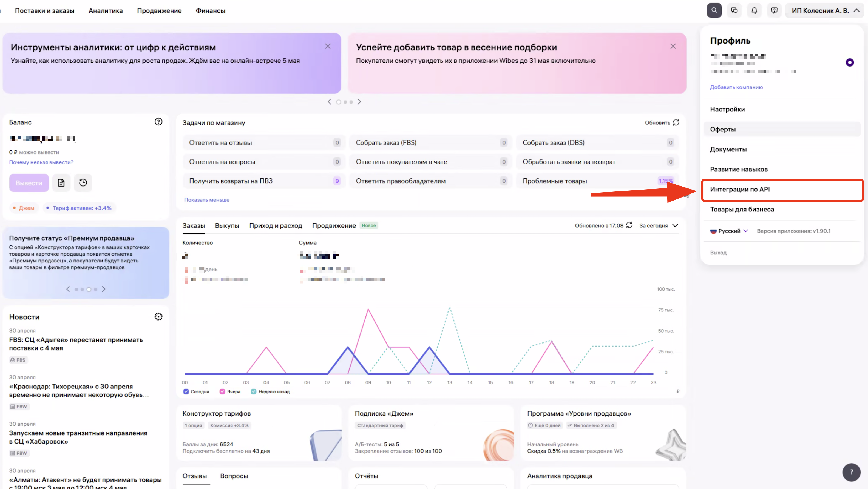
Task: Switch to Вопросы tab
Action: coord(234,476)
